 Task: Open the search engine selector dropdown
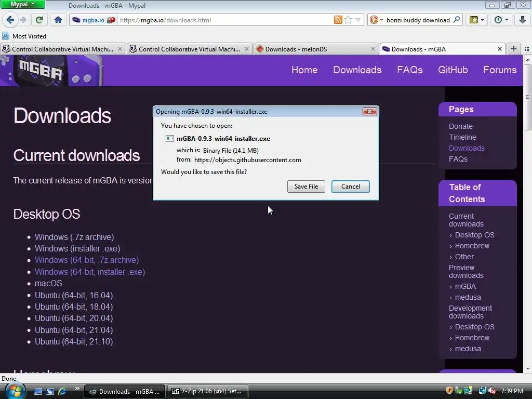click(x=376, y=20)
